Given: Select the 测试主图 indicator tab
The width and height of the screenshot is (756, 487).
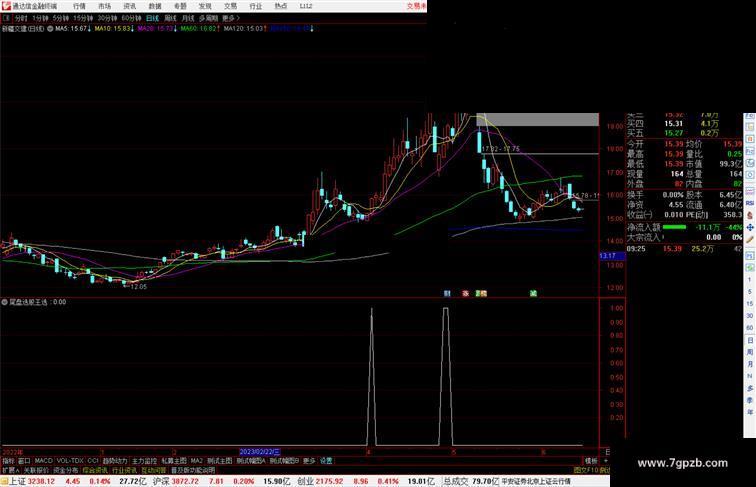Looking at the screenshot, I should (x=219, y=461).
